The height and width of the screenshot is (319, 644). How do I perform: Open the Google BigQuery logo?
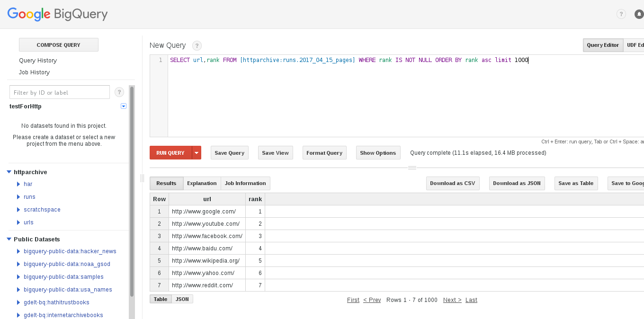[x=57, y=14]
